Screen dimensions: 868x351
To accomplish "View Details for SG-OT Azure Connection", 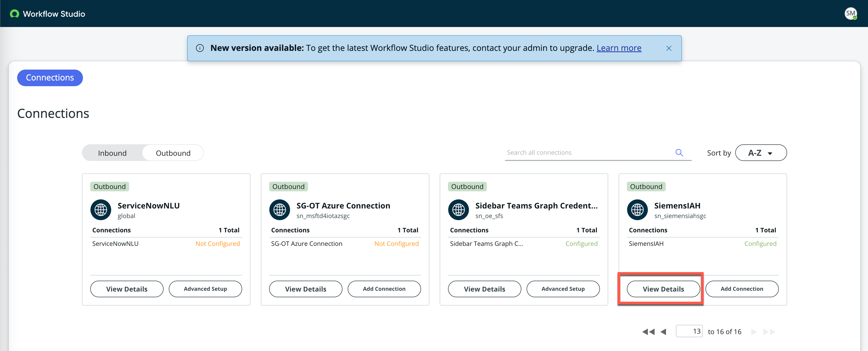I will 306,289.
